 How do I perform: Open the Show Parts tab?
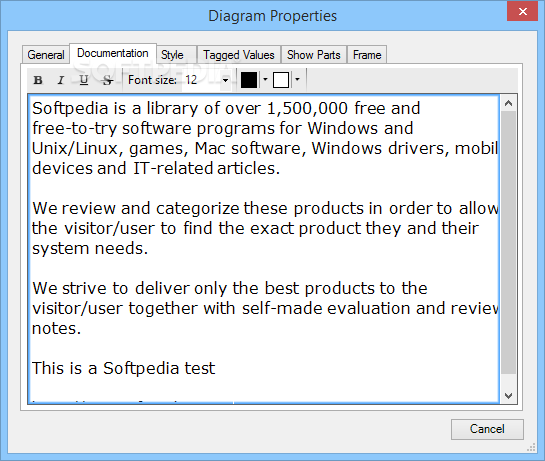(x=314, y=55)
